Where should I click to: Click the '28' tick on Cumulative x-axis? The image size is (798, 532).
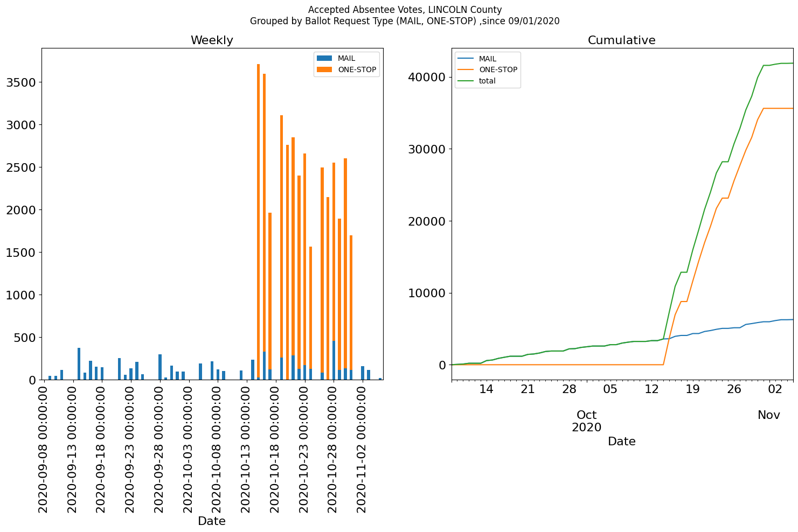569,390
